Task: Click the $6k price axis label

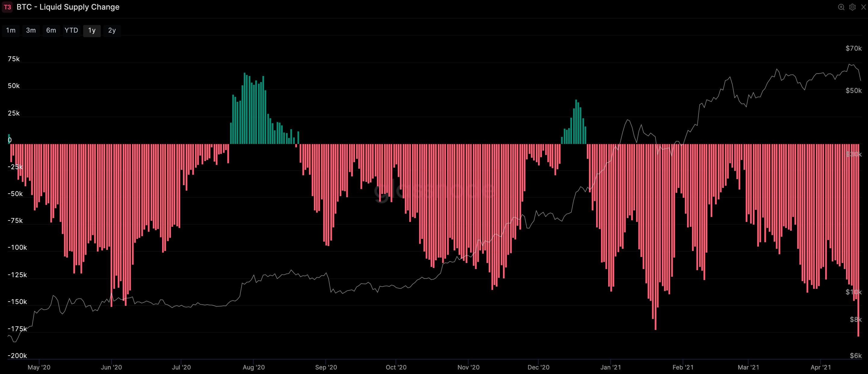Action: (856, 356)
